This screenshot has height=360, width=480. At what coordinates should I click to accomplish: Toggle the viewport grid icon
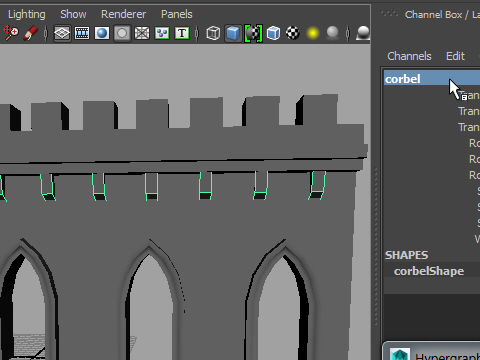pyautogui.click(x=62, y=33)
